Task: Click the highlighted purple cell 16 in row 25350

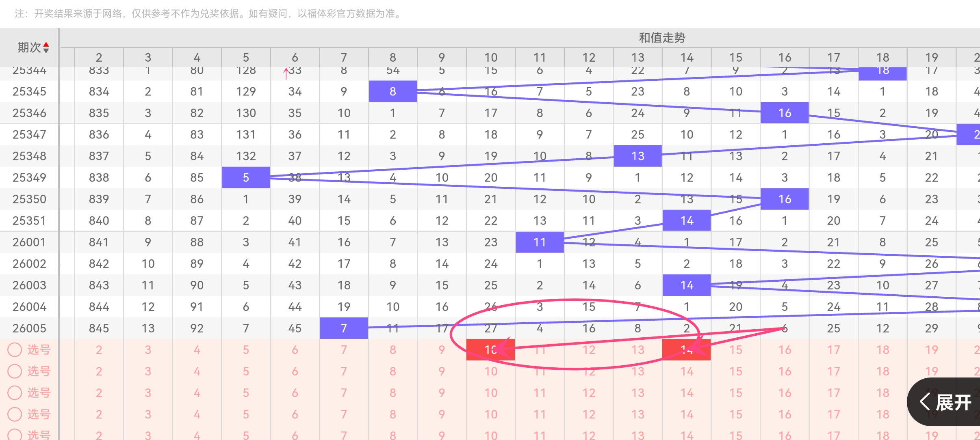Action: [x=784, y=199]
